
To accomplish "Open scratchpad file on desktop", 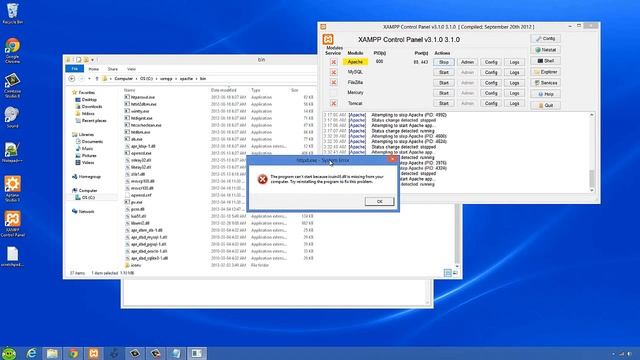I will (12, 256).
